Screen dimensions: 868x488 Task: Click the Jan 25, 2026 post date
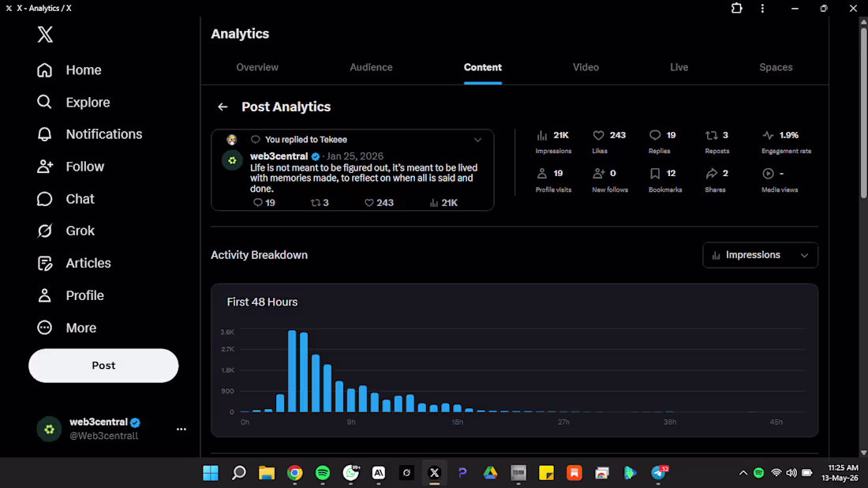tap(355, 156)
